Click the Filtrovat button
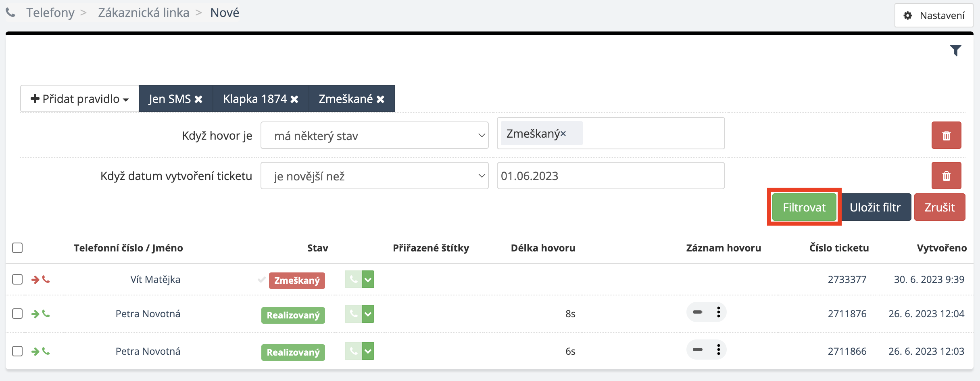This screenshot has height=381, width=980. (x=804, y=207)
